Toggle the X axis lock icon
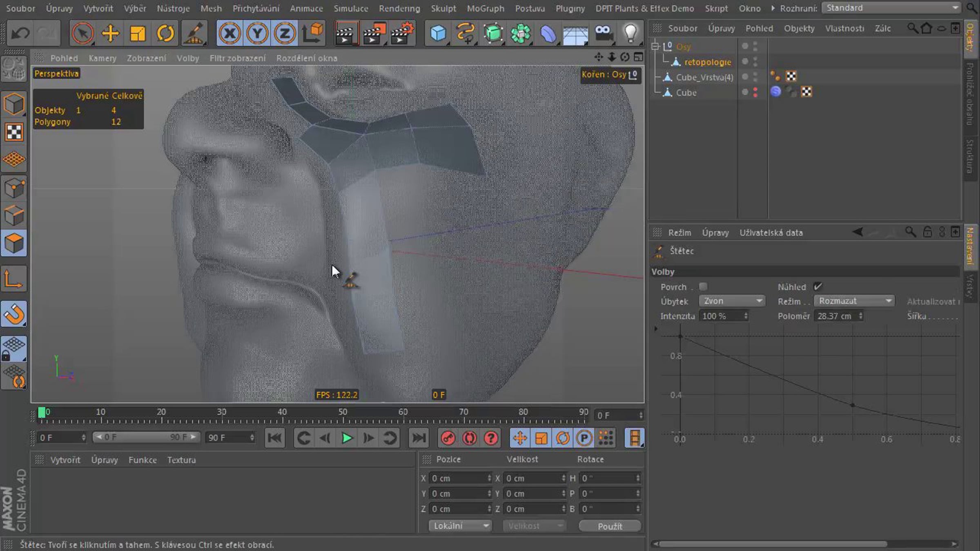Viewport: 980px width, 551px height. (230, 33)
